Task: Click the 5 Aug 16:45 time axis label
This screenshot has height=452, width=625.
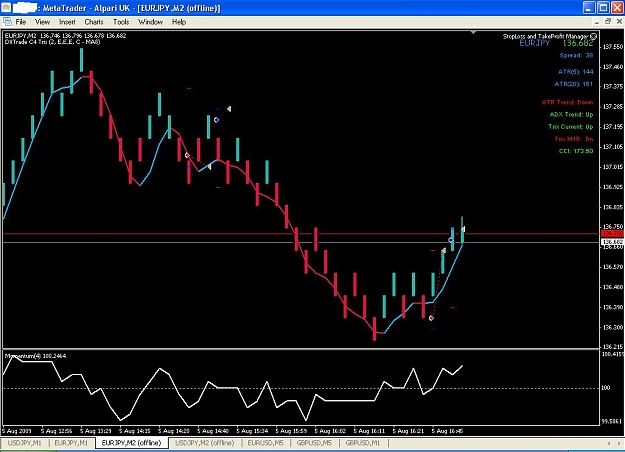Action: tap(447, 431)
